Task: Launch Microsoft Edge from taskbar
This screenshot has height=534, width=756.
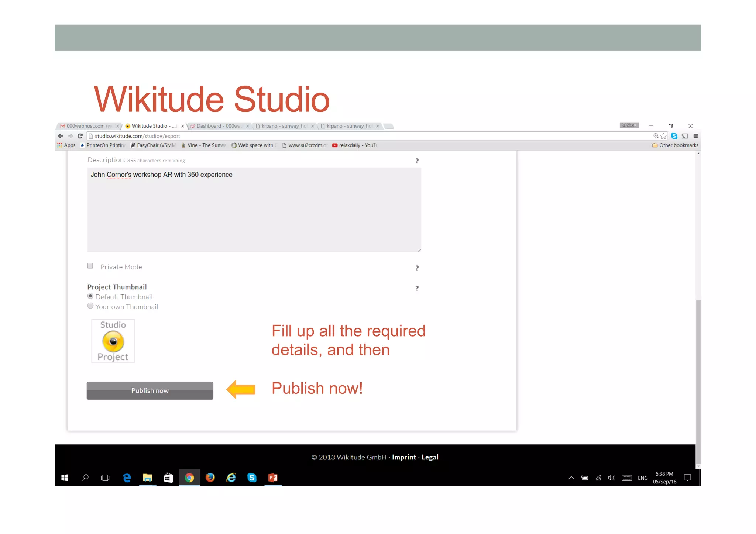Action: click(x=127, y=478)
